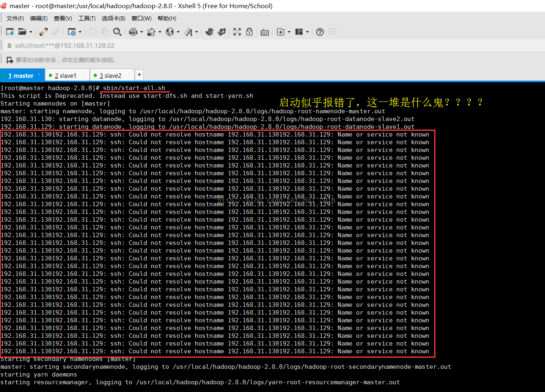Expand the file transfer dropdown arrow
The image size is (545, 392).
[x=160, y=32]
